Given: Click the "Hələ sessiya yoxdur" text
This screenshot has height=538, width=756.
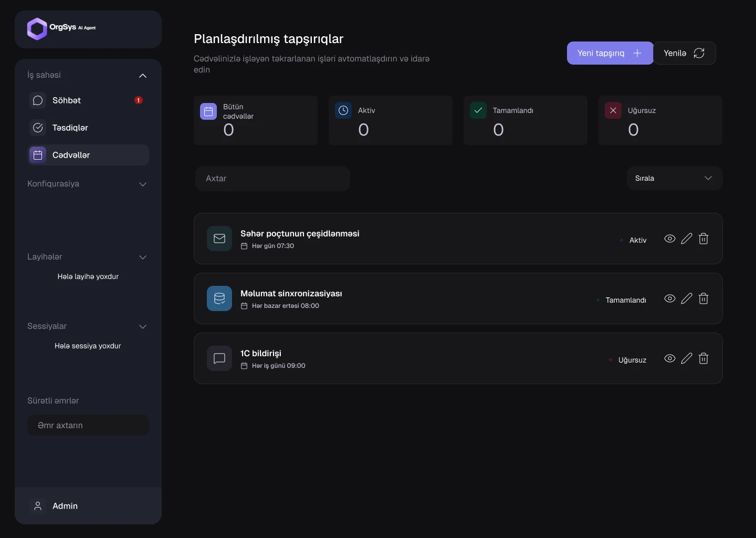Looking at the screenshot, I should pos(88,346).
